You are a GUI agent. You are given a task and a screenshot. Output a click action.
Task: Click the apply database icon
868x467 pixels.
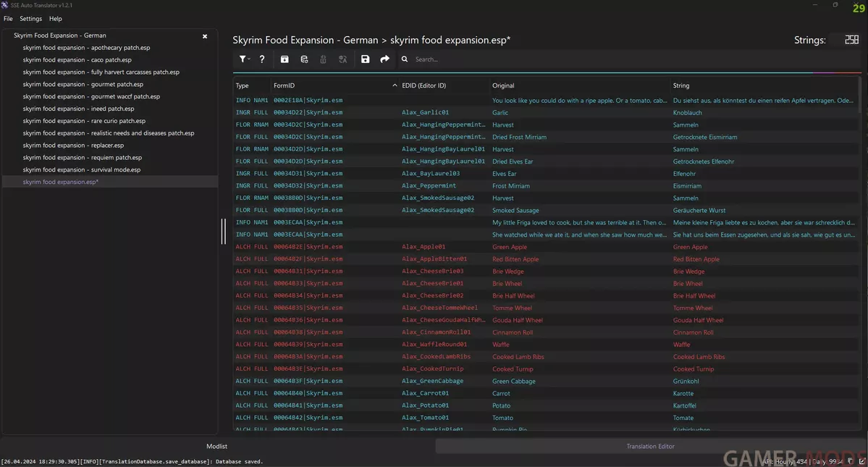click(304, 59)
